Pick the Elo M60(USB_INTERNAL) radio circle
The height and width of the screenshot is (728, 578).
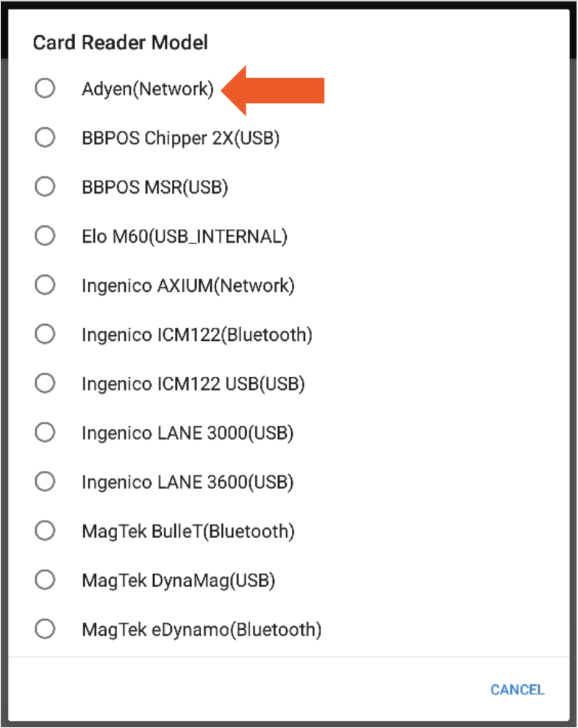[45, 236]
